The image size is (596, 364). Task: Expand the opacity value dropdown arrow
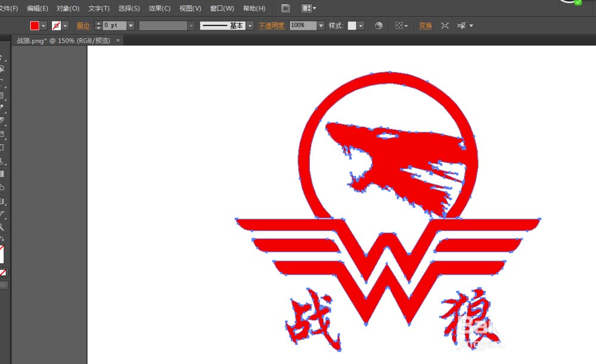tap(321, 26)
